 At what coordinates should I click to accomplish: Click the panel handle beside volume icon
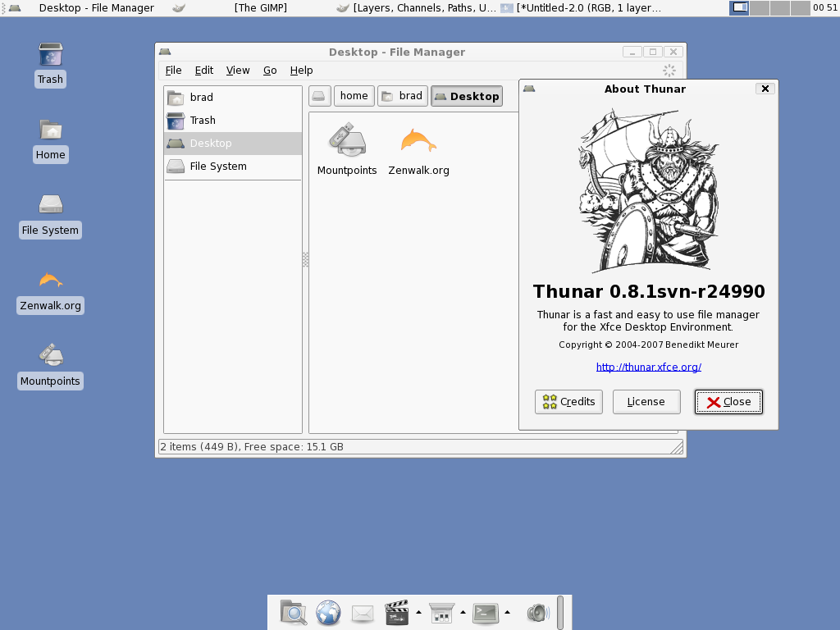560,612
